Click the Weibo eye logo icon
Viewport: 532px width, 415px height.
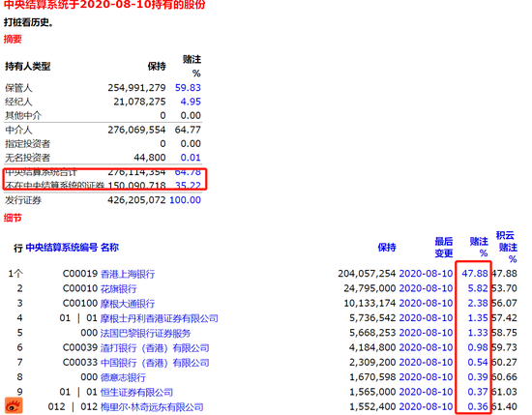coord(14,406)
